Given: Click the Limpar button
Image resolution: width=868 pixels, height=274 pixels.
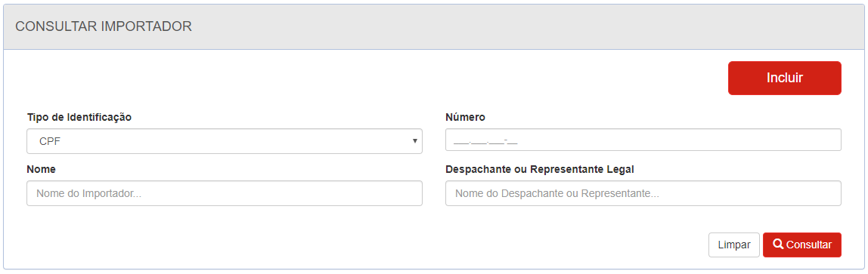Looking at the screenshot, I should 734,245.
